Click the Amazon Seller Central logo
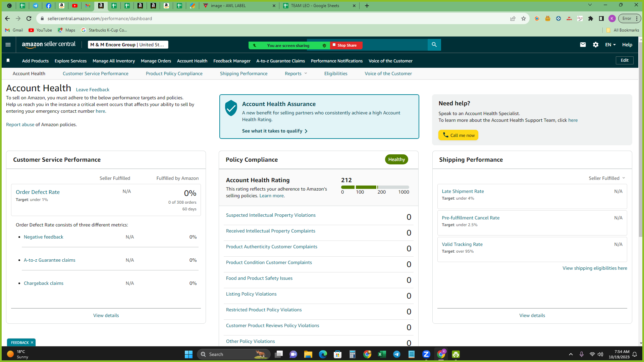This screenshot has width=644, height=362. point(49,45)
